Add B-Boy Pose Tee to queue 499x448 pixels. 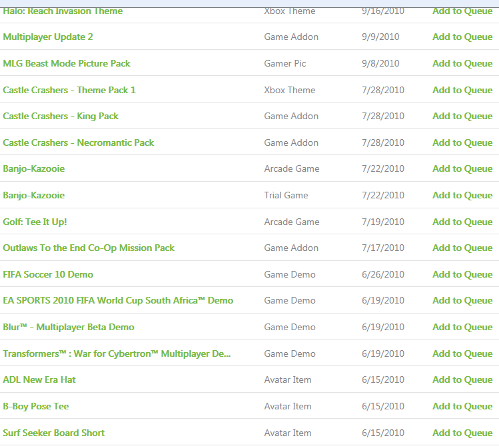[x=462, y=406]
